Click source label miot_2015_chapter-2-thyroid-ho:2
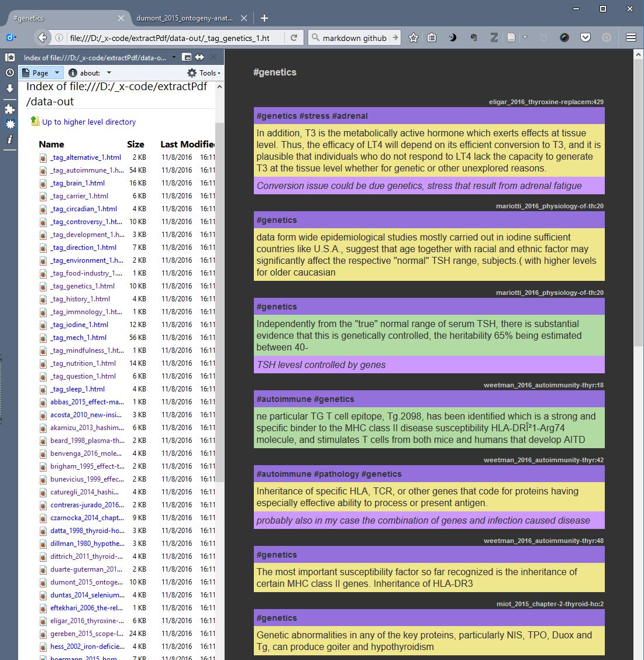This screenshot has width=644, height=660. 550,604
